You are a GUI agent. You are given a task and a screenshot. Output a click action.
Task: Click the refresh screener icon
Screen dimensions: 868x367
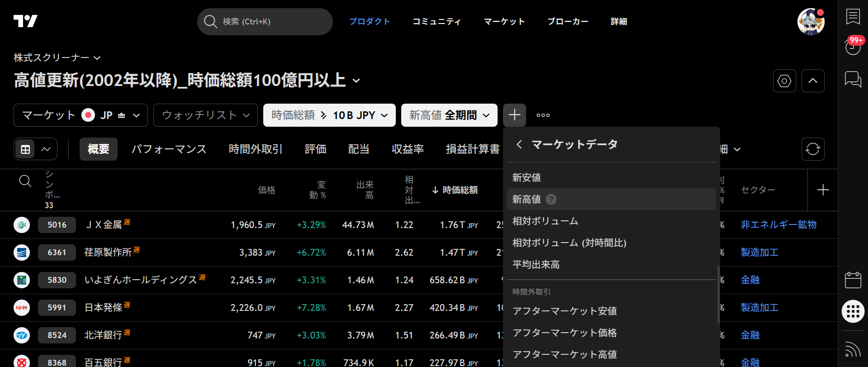(812, 149)
